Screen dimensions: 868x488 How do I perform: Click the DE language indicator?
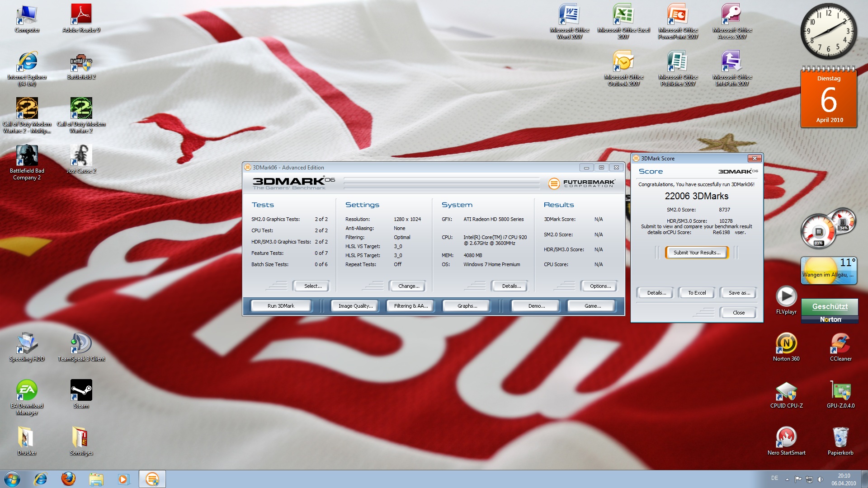point(774,478)
